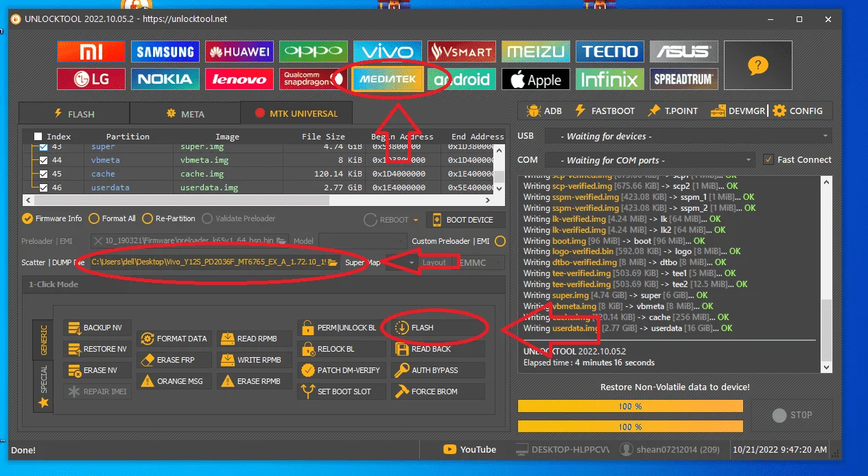Screen dimensions: 868x476
Task: Open the USB devices dropdown
Action: click(x=690, y=136)
